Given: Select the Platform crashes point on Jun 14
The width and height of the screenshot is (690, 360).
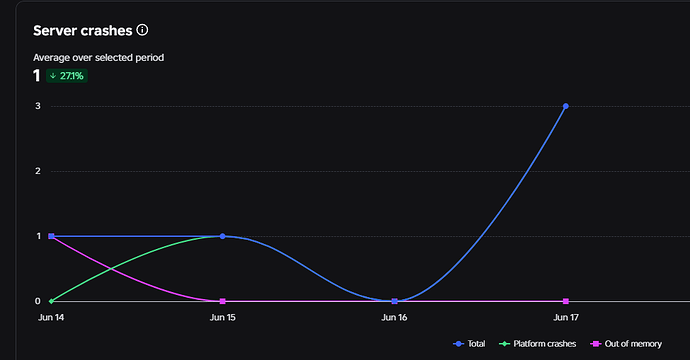Looking at the screenshot, I should (51, 301).
